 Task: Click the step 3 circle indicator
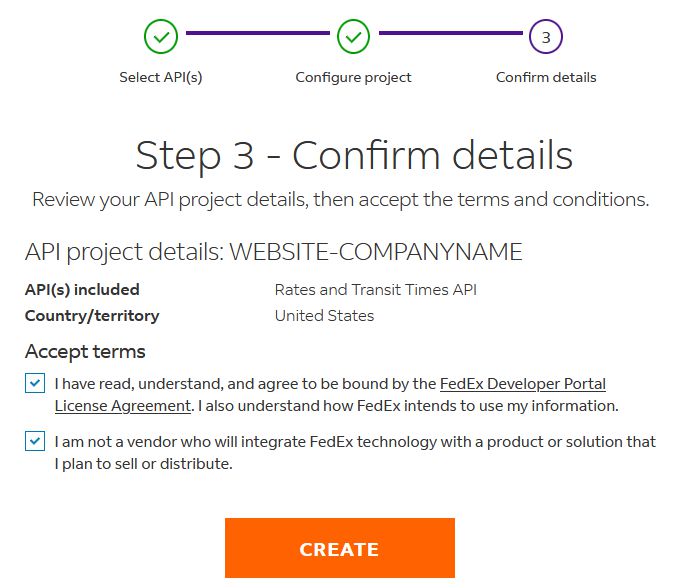tap(545, 38)
